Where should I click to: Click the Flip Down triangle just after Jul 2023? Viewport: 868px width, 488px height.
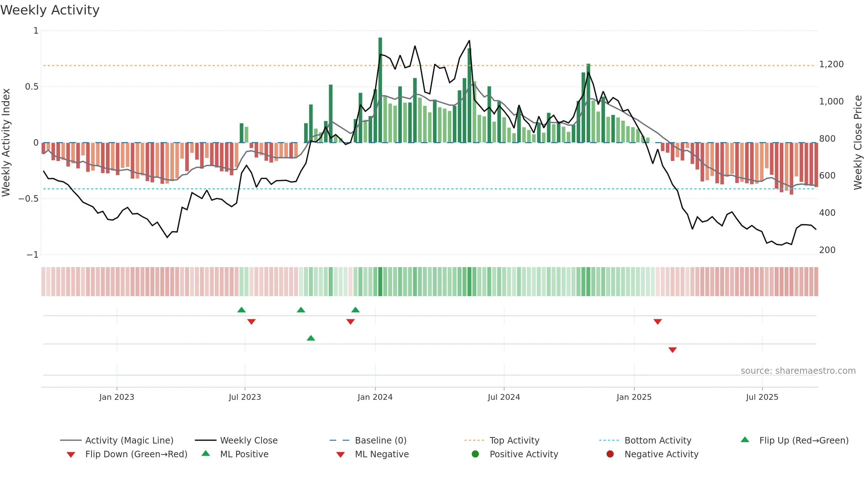click(x=251, y=322)
